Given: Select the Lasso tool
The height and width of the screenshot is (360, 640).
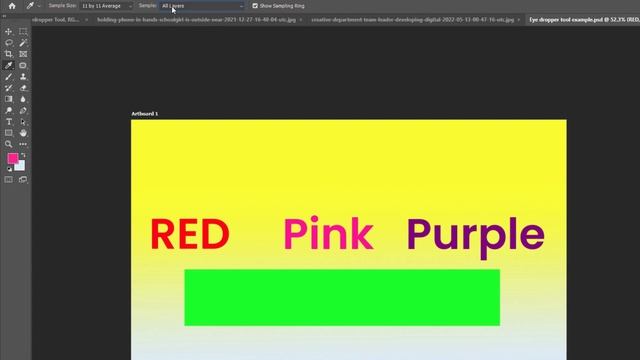Looking at the screenshot, I should pos(9,43).
